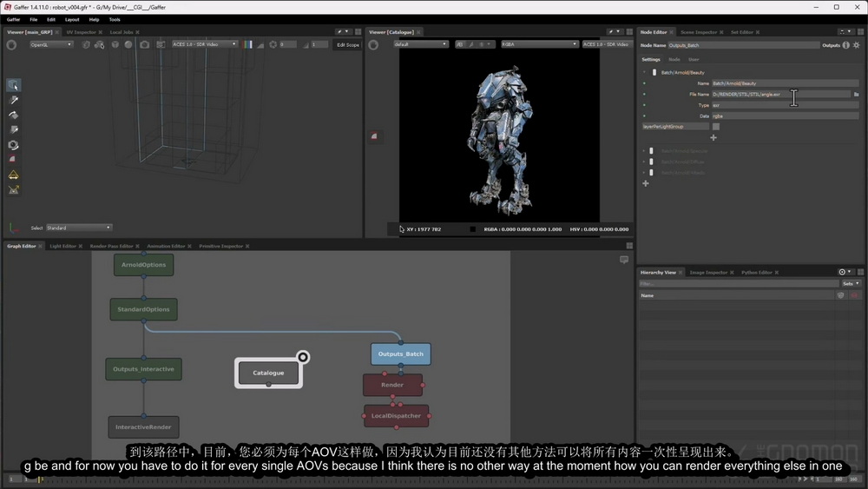Toggle Batch/Arnold/Albedo output switch

652,173
